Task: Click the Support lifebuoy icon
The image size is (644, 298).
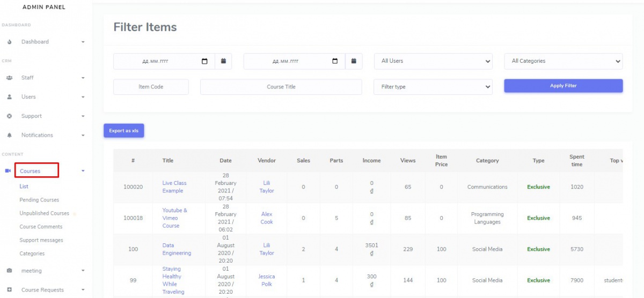Action: [9, 116]
